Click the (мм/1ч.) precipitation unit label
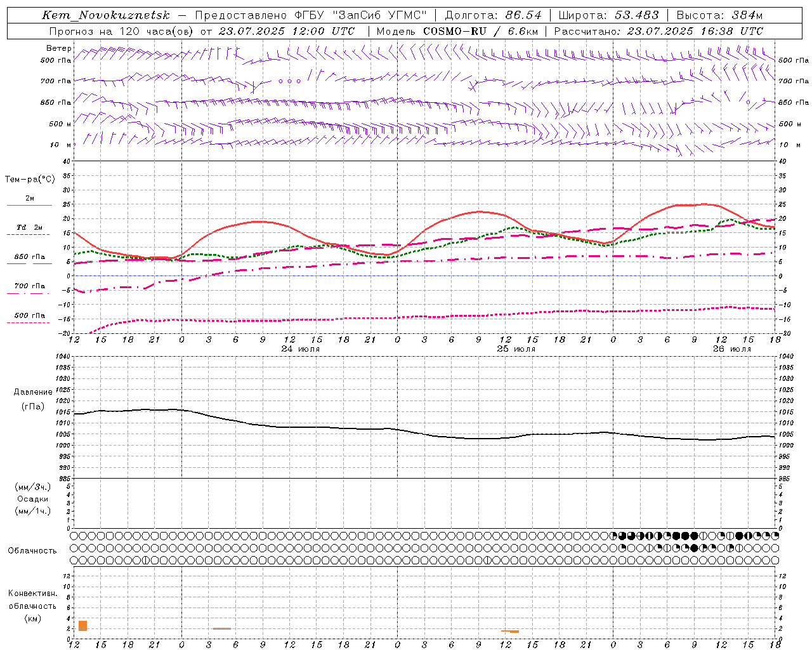The height and width of the screenshot is (650, 812). click(x=33, y=511)
